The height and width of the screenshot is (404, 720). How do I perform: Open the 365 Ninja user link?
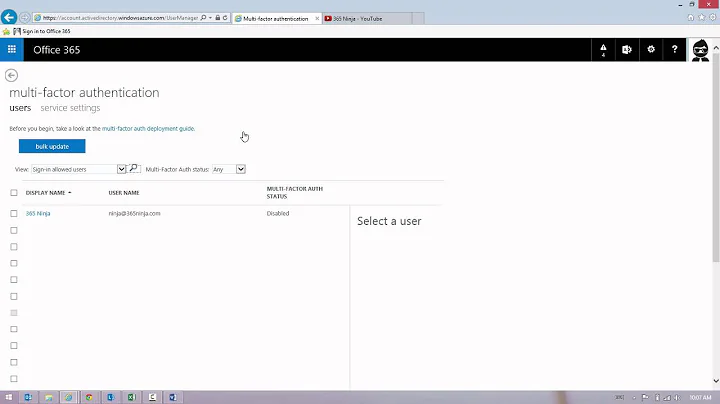point(38,213)
